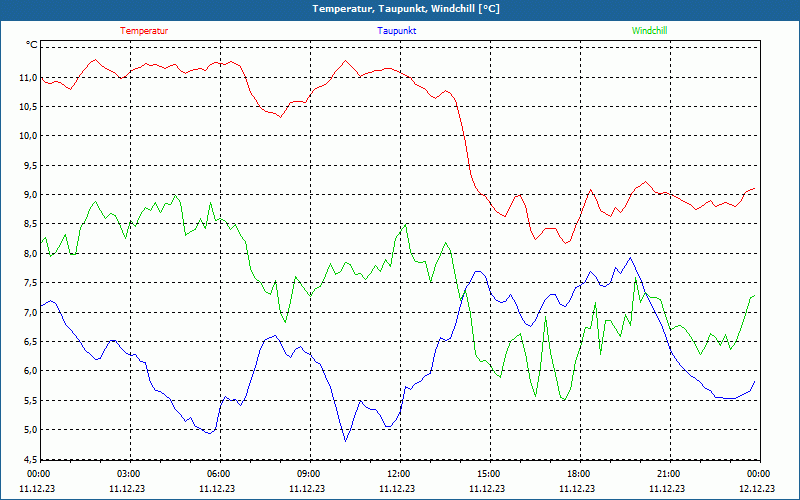Click the blue Taupunkt legend label
The image size is (800, 500).
click(396, 31)
